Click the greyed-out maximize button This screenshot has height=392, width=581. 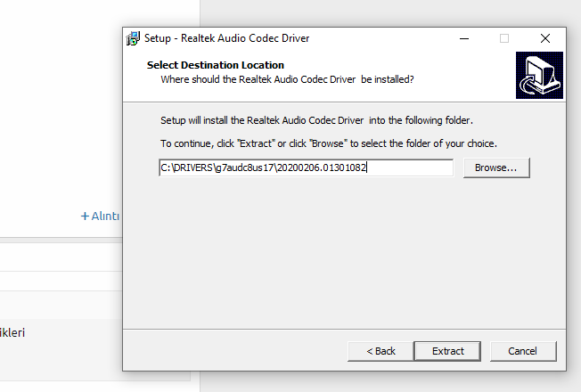click(x=504, y=38)
